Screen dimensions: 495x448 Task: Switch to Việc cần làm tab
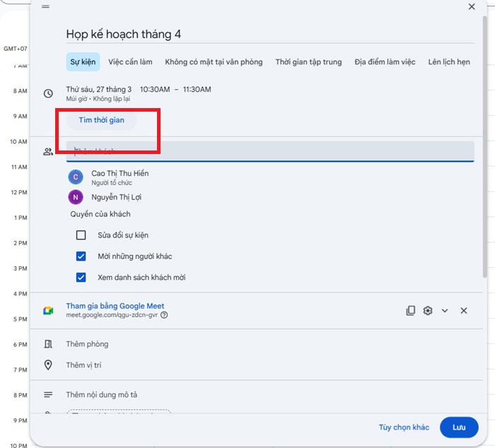pyautogui.click(x=130, y=62)
